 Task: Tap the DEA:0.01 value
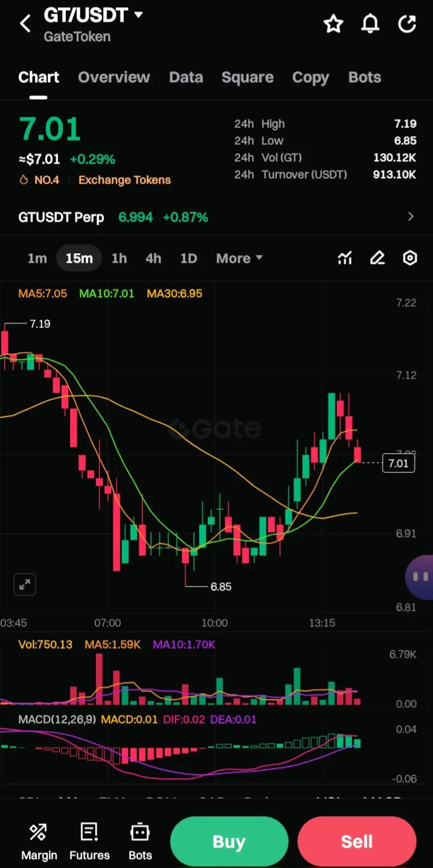point(234,719)
